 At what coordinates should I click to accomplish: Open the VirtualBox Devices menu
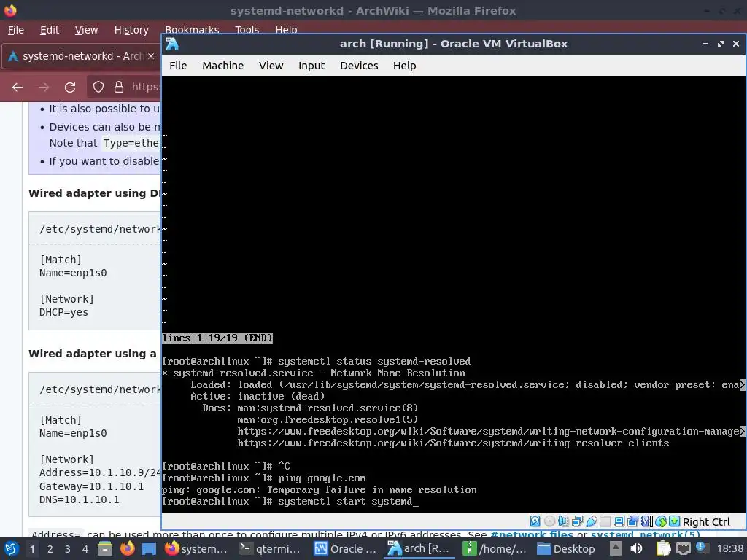coord(359,66)
